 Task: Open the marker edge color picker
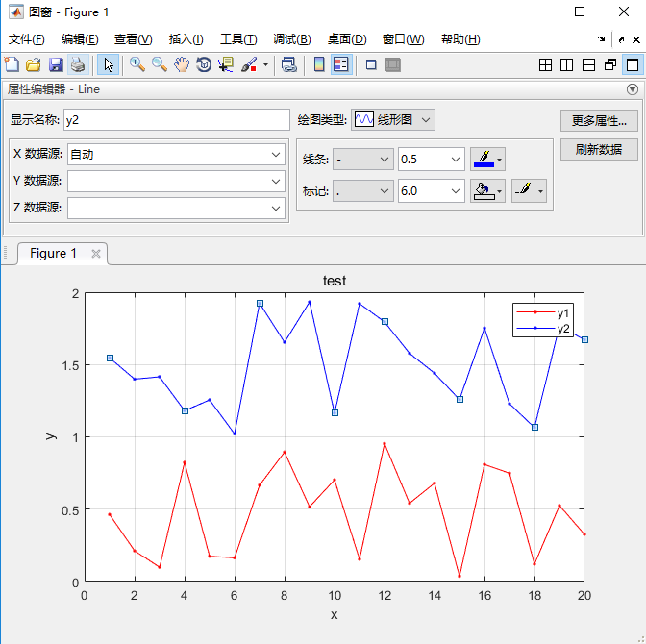pos(529,190)
